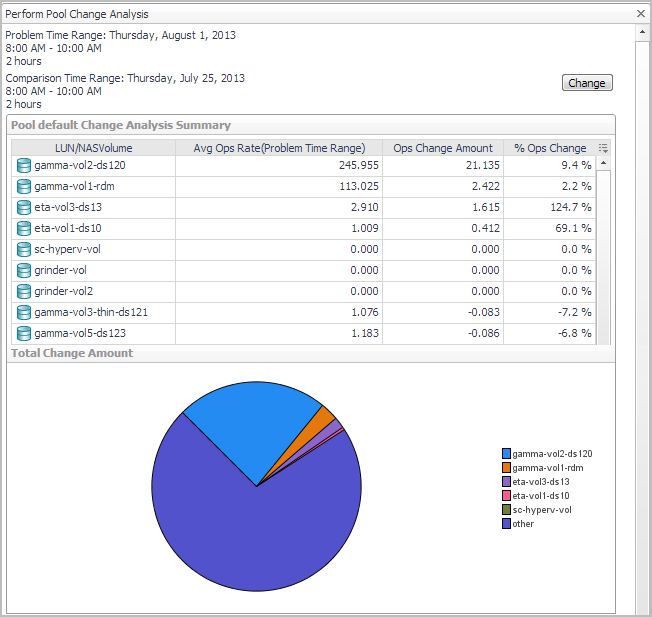Click the gamma-vol1-rdm volume icon
This screenshot has width=652, height=617.
point(24,186)
